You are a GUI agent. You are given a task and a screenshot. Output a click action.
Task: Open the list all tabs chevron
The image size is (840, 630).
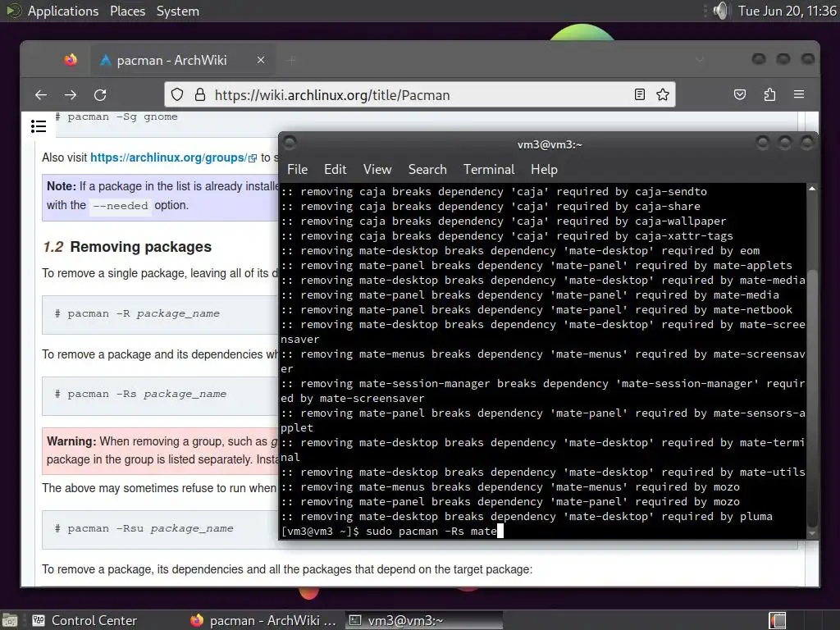700,59
